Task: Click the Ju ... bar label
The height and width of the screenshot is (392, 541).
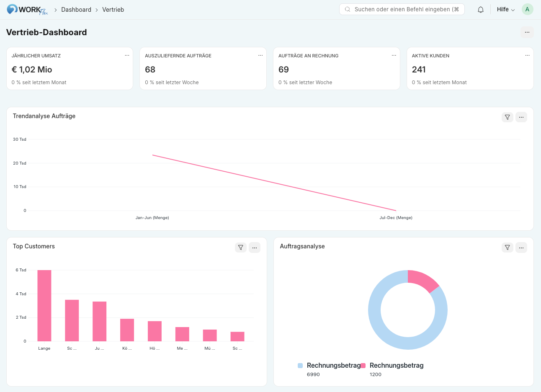Action: pyautogui.click(x=99, y=348)
